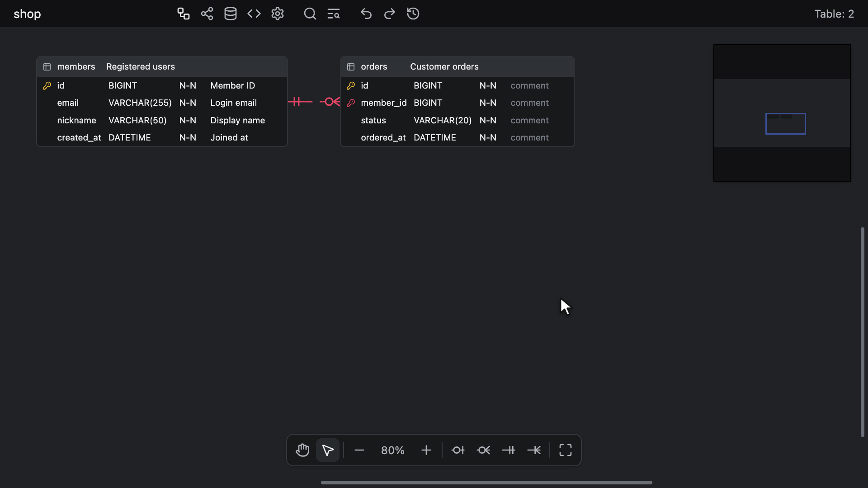Open the ERD diagram view icon
This screenshot has width=868, height=488.
(183, 14)
